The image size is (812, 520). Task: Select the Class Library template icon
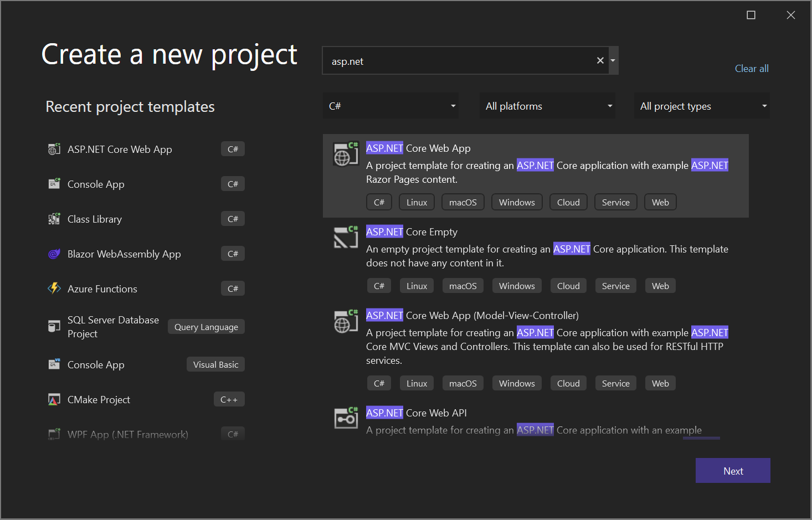pos(54,218)
